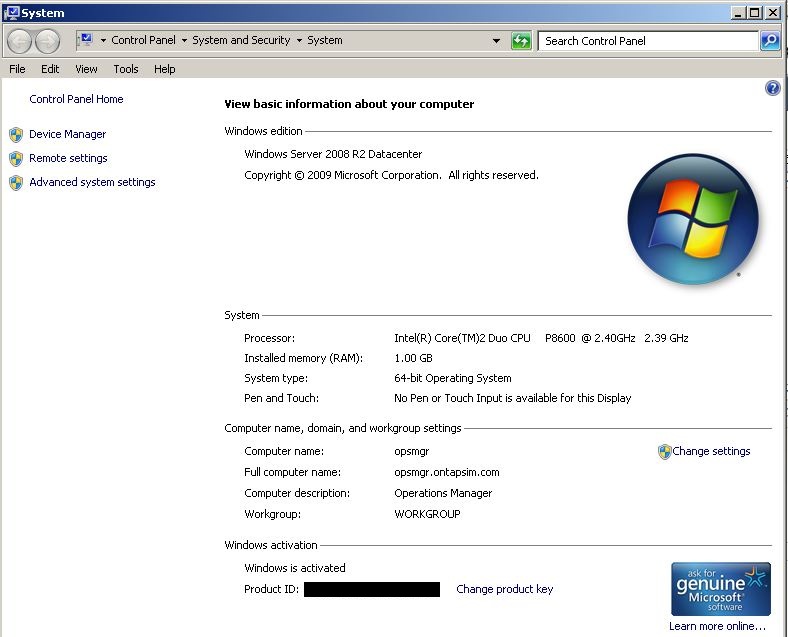Screen dimensions: 788x637
Task: Open the Tools menu
Action: pyautogui.click(x=126, y=69)
